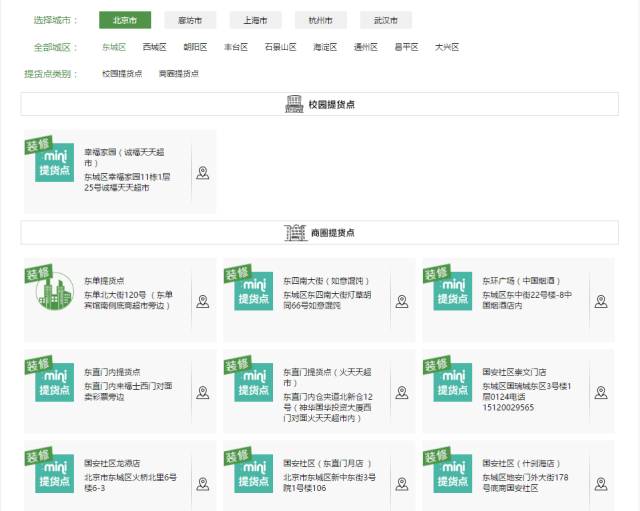Select 海淀区 district filter

[x=325, y=47]
